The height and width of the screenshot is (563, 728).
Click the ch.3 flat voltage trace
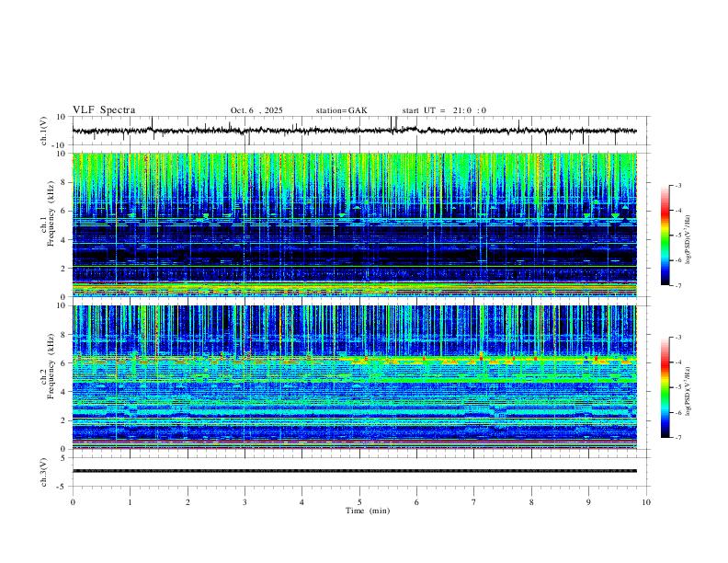354,471
